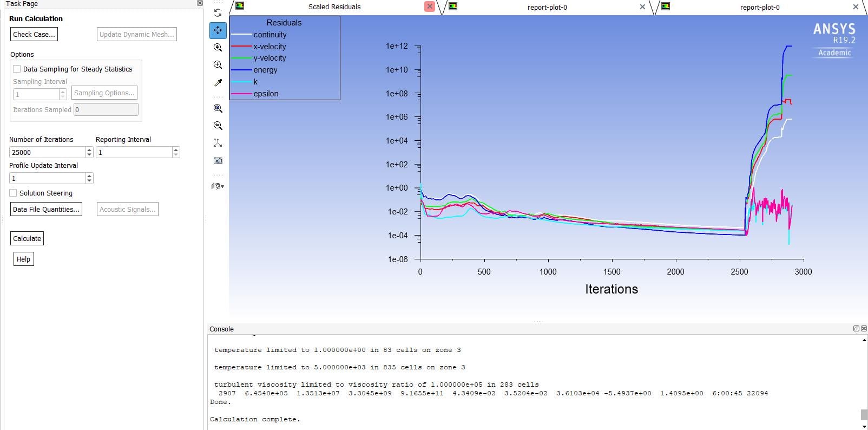Open the middle report-plot-0 tab
The height and width of the screenshot is (430, 868).
[547, 8]
